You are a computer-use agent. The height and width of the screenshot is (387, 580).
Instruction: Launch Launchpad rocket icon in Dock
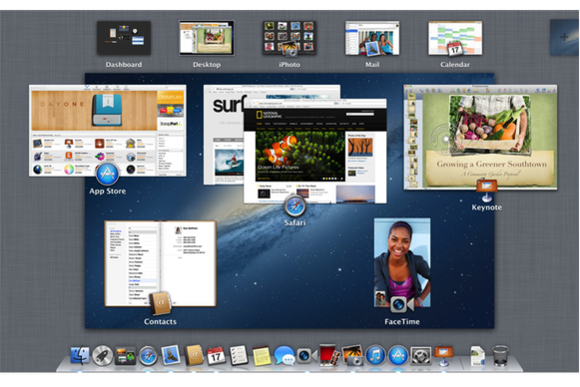[x=102, y=356]
